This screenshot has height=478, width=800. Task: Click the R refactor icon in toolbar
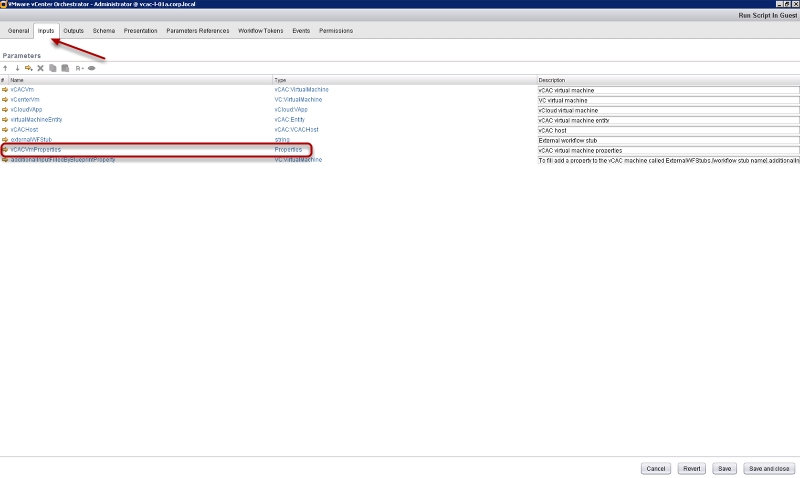(x=79, y=68)
